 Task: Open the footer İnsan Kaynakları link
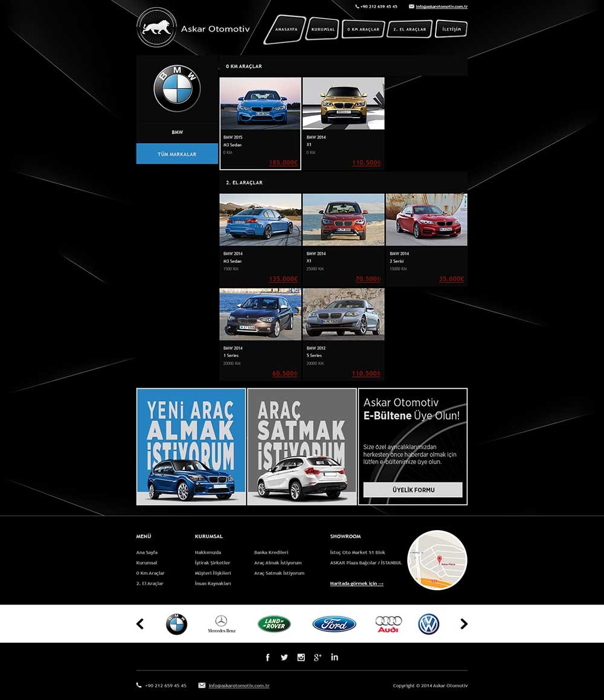(x=213, y=583)
